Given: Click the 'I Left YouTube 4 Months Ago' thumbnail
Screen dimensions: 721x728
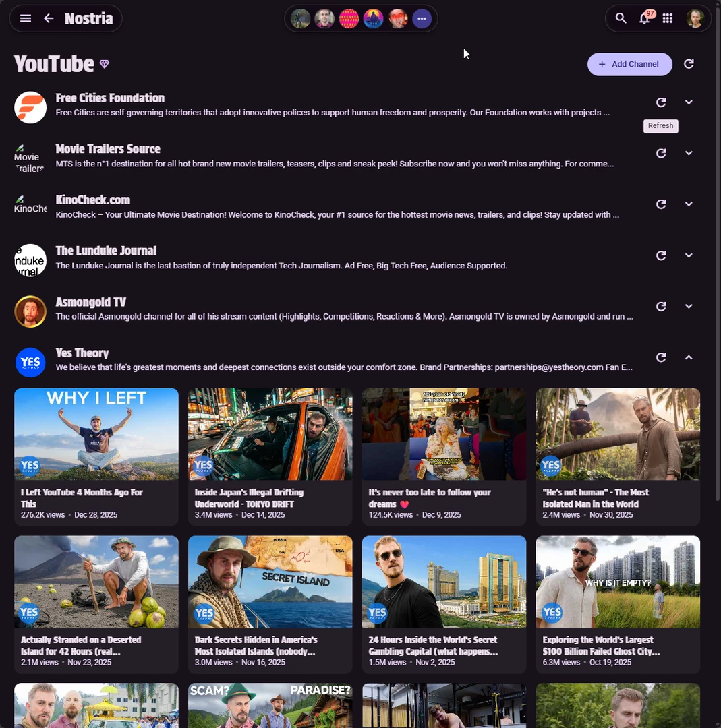Looking at the screenshot, I should pos(96,433).
